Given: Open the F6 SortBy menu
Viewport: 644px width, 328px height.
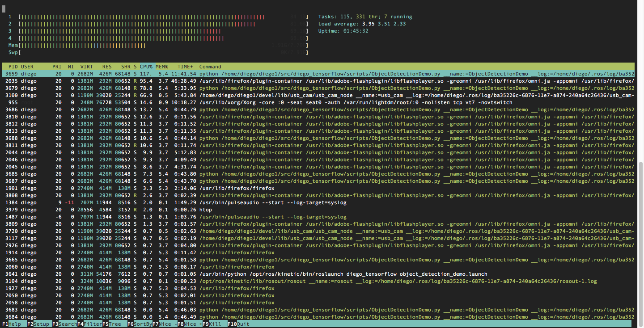Looking at the screenshot, I should (x=140, y=324).
